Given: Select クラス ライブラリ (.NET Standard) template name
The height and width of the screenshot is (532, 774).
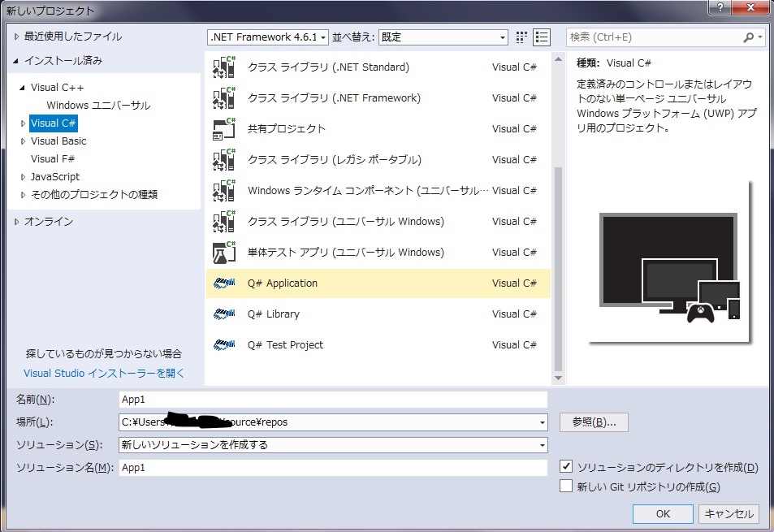Looking at the screenshot, I should (x=328, y=67).
